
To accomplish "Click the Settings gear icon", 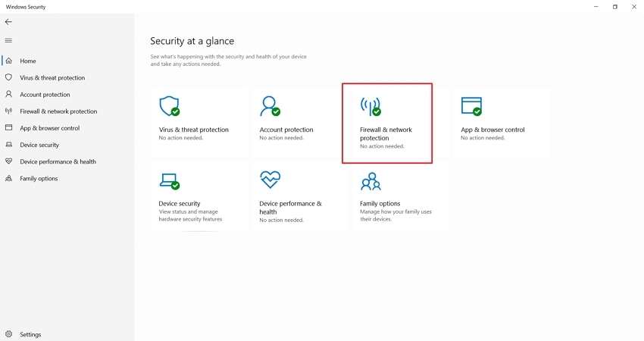I will click(x=8, y=334).
